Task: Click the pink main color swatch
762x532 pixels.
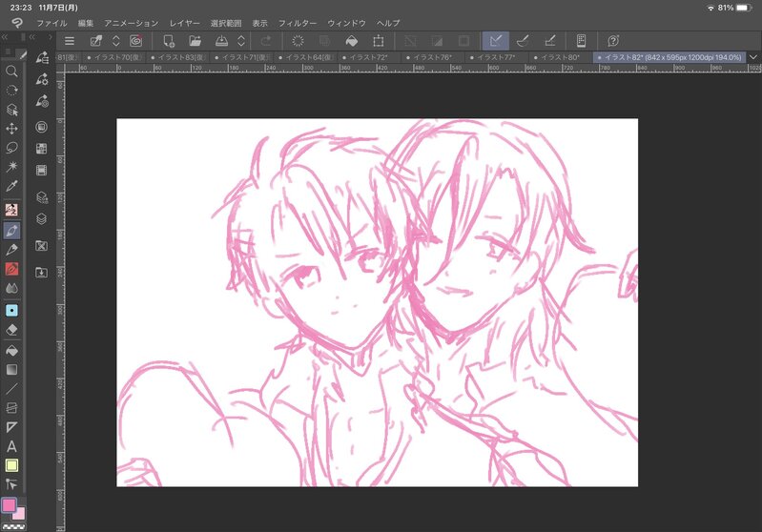Action: pos(9,505)
